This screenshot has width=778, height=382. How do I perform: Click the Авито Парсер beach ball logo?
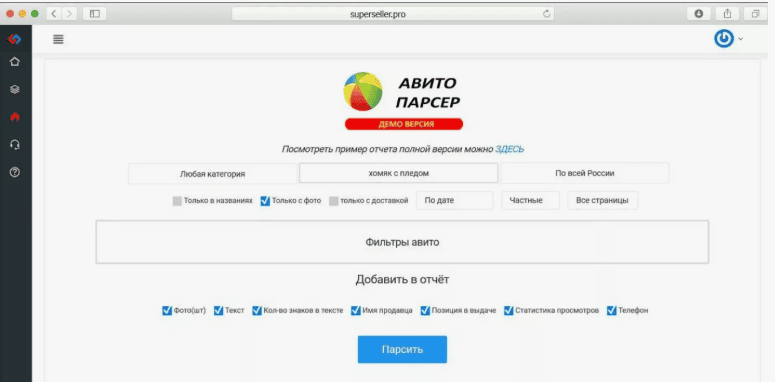[x=363, y=91]
